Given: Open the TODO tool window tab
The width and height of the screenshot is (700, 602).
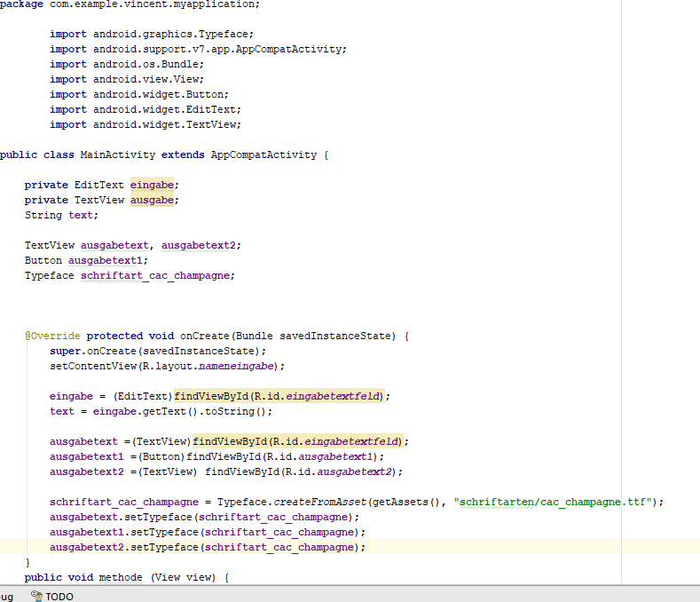Looking at the screenshot, I should click(59, 596).
